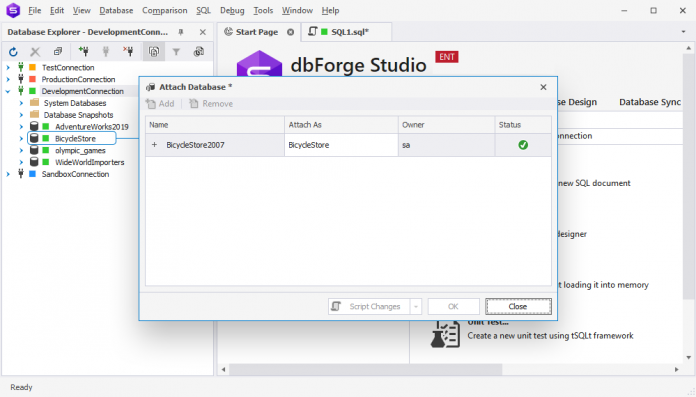Click the Filter funnel icon in Database Explorer

tap(176, 52)
